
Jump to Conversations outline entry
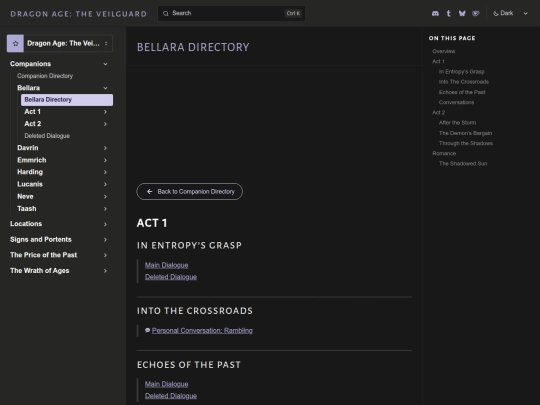(456, 102)
